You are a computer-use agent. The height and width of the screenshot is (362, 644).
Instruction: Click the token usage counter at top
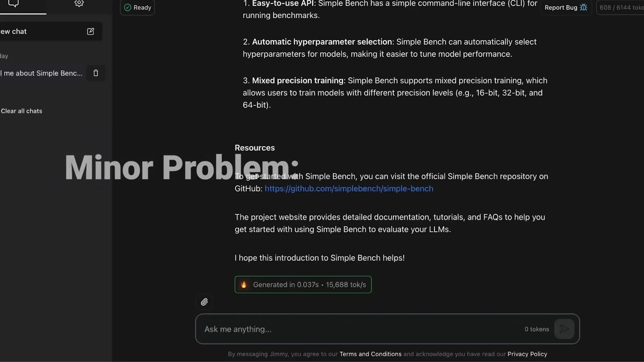click(x=621, y=7)
